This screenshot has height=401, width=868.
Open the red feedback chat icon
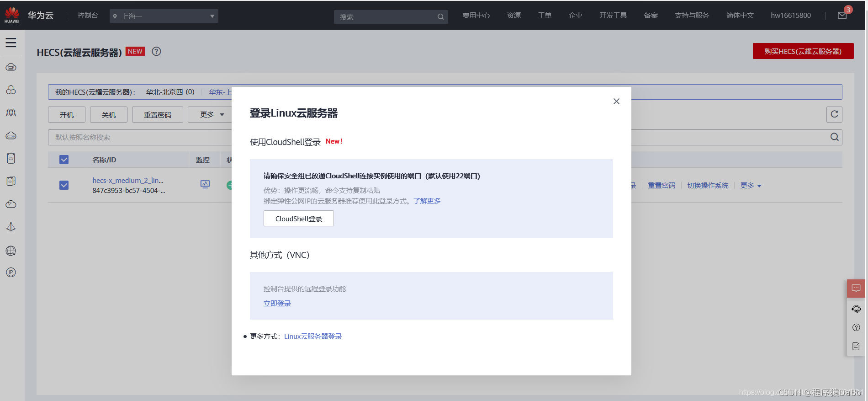856,289
